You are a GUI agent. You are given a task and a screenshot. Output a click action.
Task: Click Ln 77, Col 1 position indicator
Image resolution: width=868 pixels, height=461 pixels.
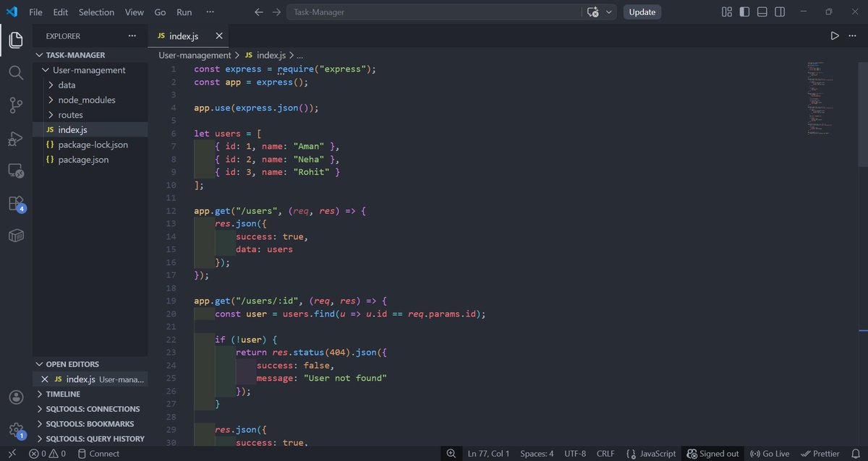(x=489, y=454)
